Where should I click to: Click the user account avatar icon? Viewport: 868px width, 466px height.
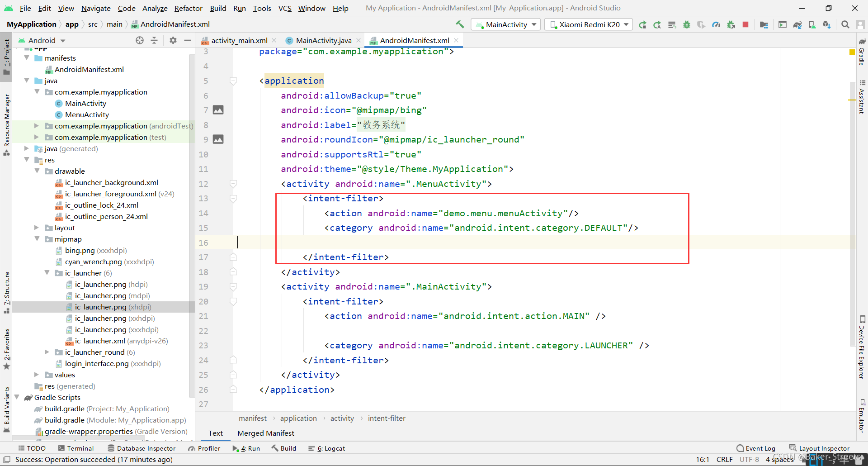(860, 24)
